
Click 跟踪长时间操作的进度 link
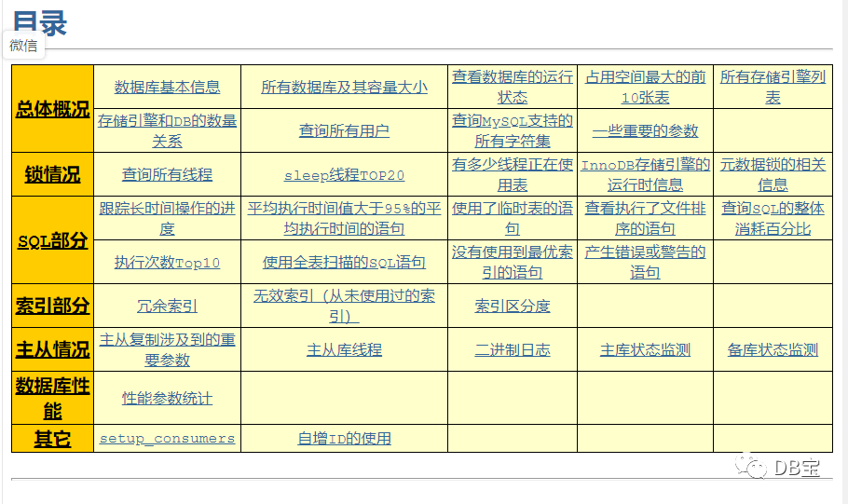pyautogui.click(x=167, y=219)
